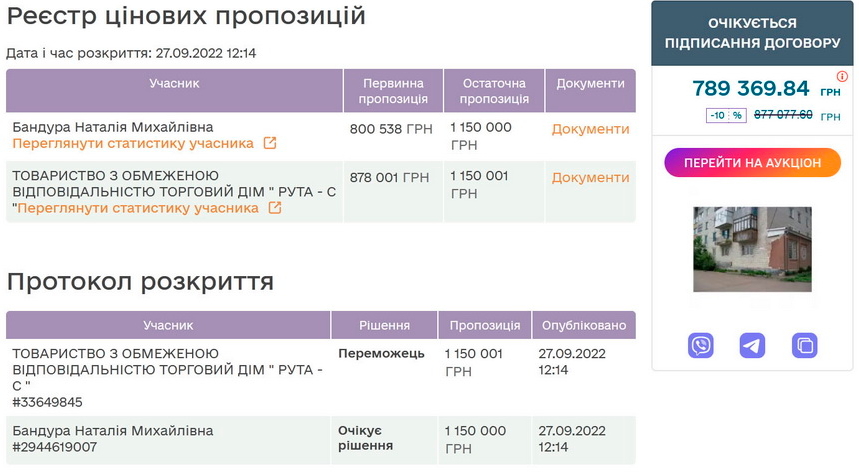Click the Первинна пропозиція column header
859x476 pixels.
tap(393, 91)
